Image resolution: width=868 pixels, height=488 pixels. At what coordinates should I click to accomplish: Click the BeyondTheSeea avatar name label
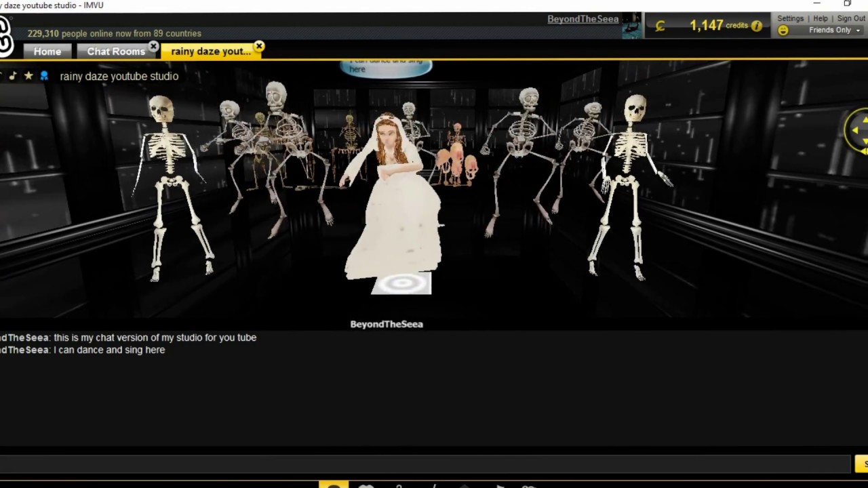point(387,324)
